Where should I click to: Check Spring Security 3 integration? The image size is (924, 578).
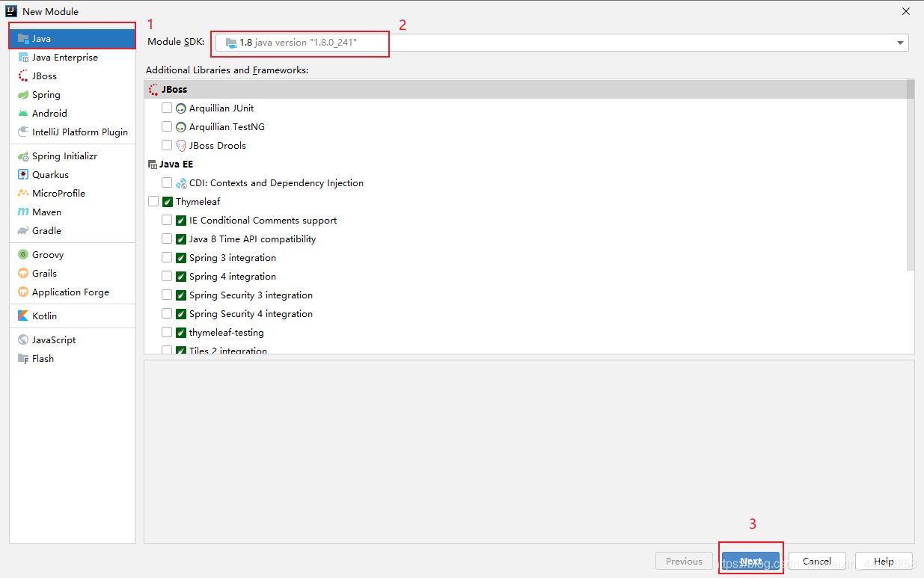pos(167,295)
